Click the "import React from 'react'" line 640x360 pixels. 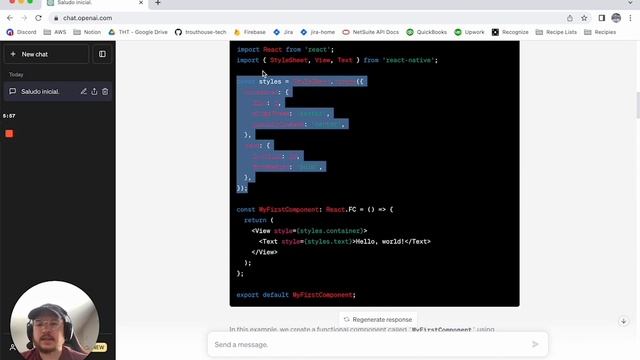[285, 49]
